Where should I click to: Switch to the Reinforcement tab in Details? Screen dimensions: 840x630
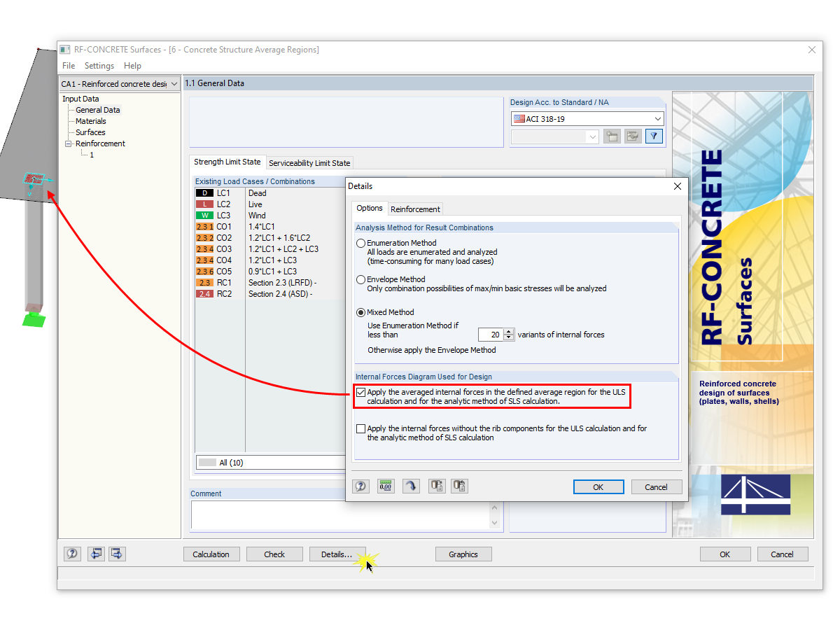click(x=415, y=209)
